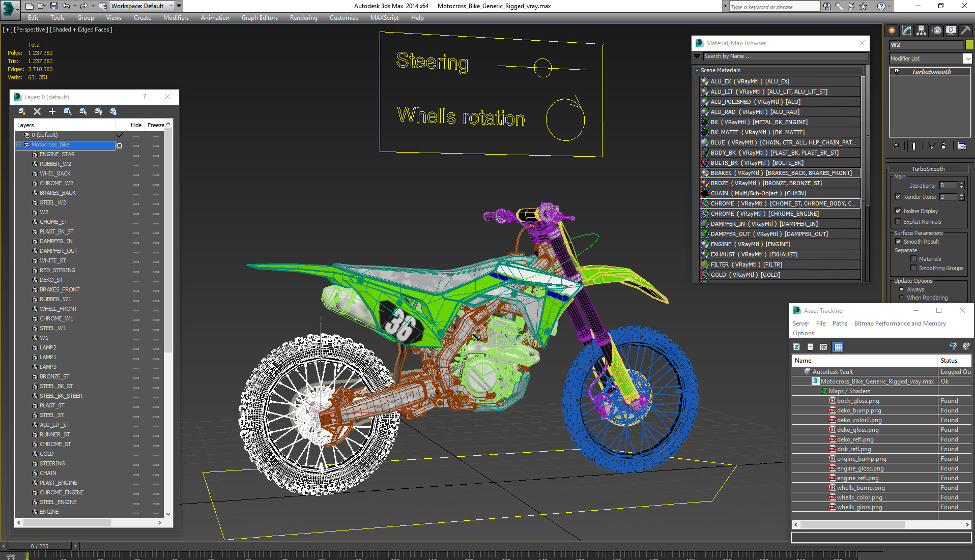
Task: Click Add Selected Objects plus icon
Action: coord(52,111)
